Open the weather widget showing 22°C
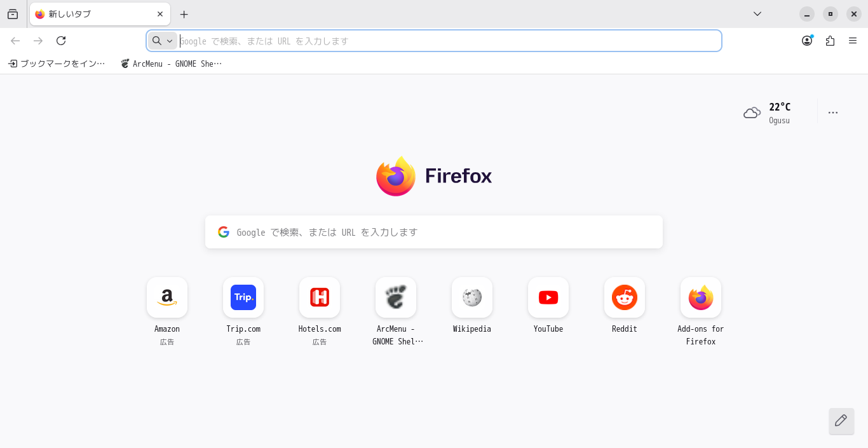The height and width of the screenshot is (448, 868). pyautogui.click(x=768, y=112)
